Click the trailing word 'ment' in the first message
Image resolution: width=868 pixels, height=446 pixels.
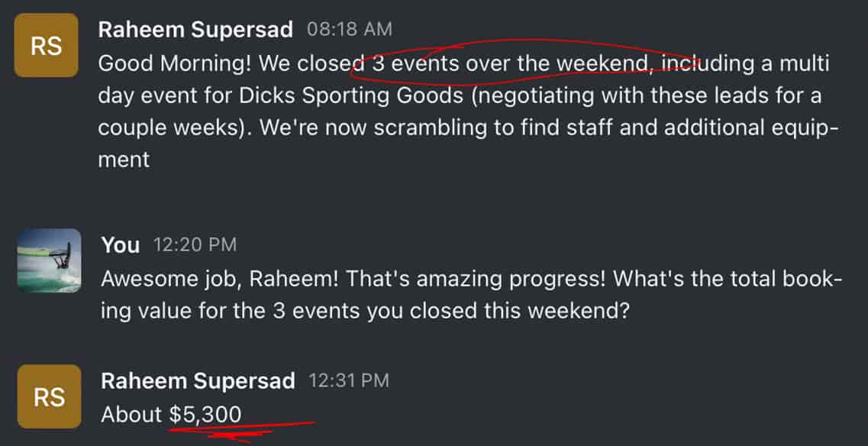point(124,160)
